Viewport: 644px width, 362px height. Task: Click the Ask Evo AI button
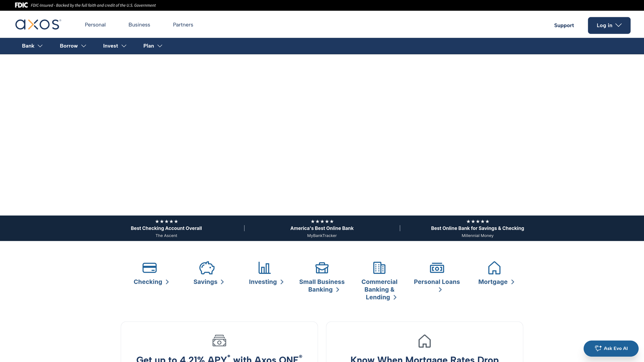click(x=611, y=348)
